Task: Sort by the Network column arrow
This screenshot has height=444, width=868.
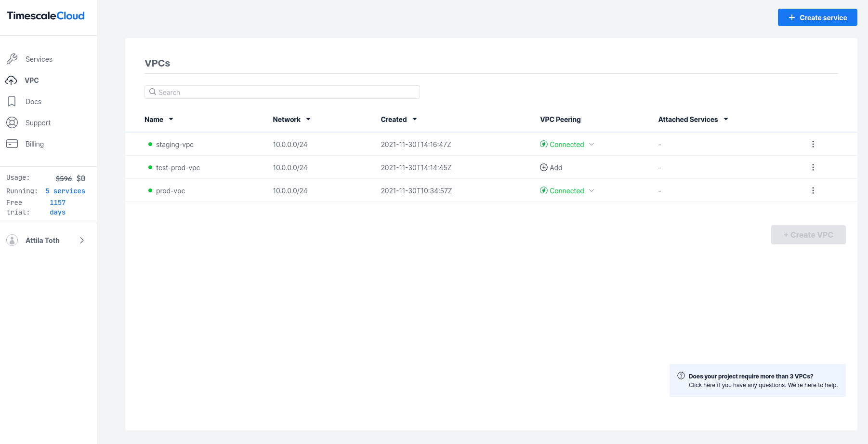Action: point(308,119)
